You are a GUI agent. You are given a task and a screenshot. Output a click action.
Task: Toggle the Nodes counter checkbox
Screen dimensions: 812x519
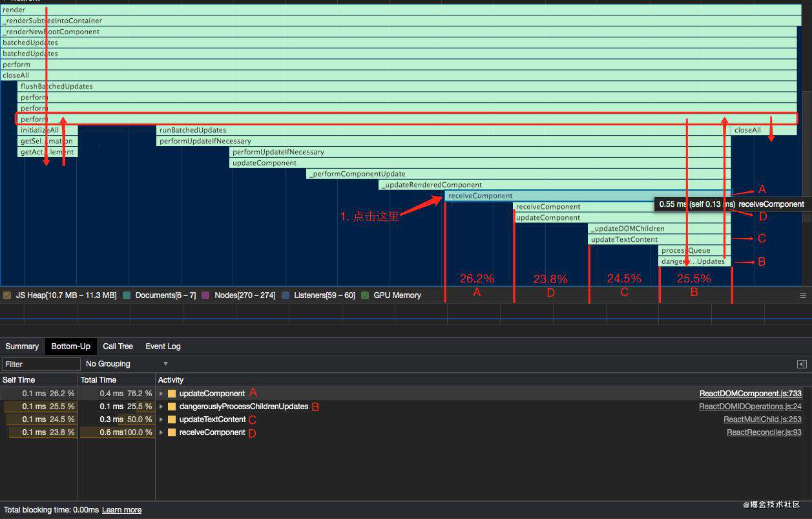[x=206, y=295]
